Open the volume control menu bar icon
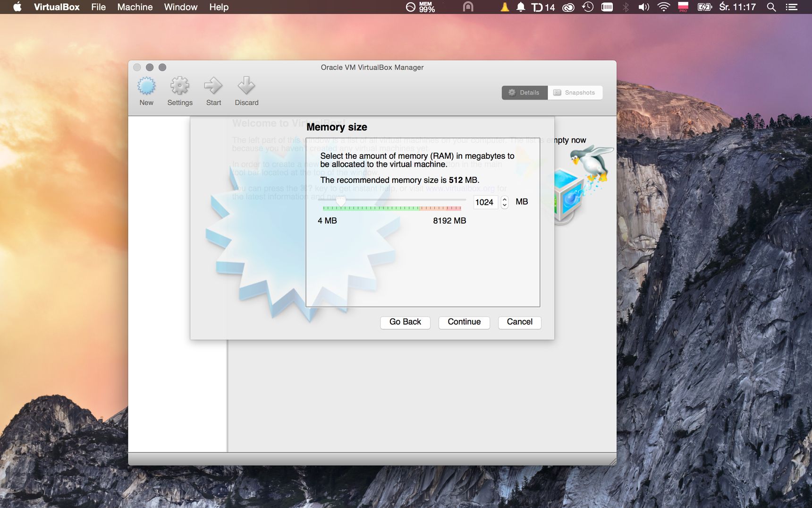 644,7
